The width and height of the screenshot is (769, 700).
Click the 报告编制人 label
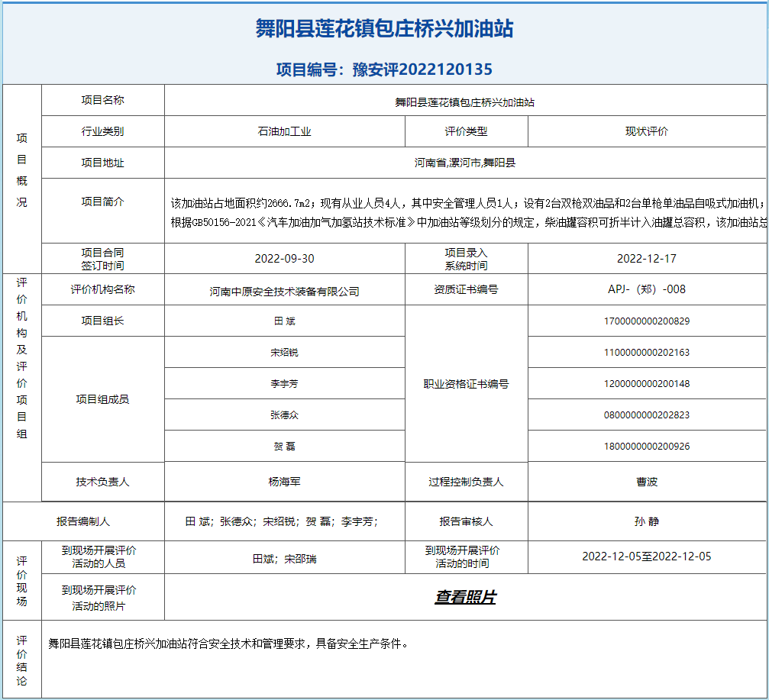(x=83, y=521)
